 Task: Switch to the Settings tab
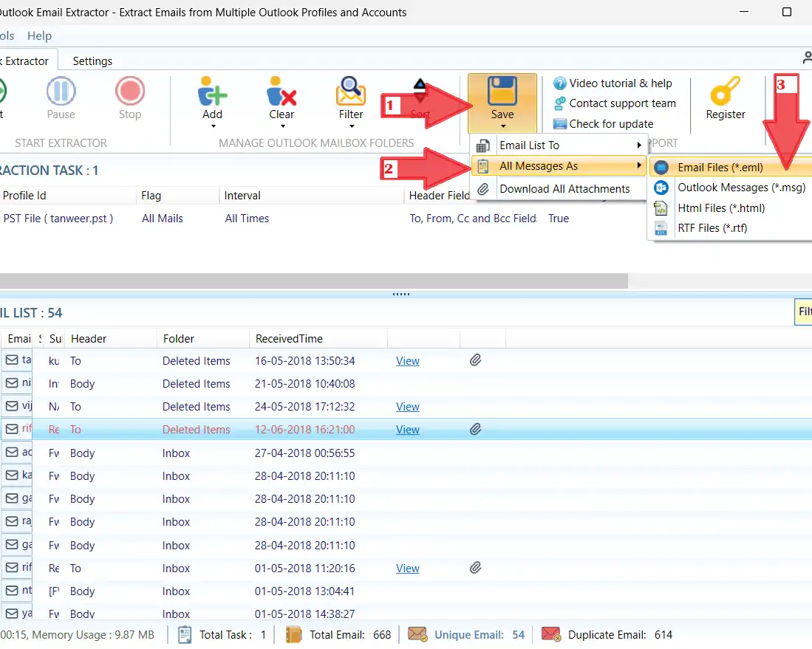pos(92,61)
